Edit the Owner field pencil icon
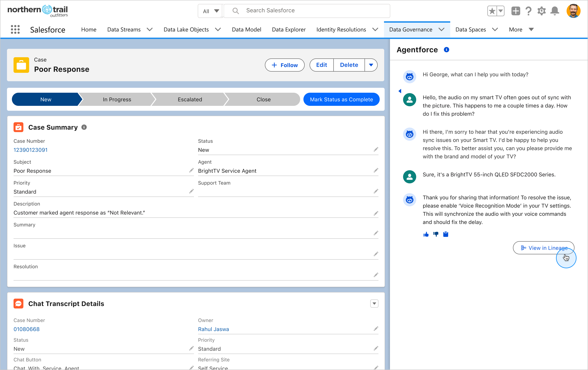The image size is (588, 370). tap(376, 329)
